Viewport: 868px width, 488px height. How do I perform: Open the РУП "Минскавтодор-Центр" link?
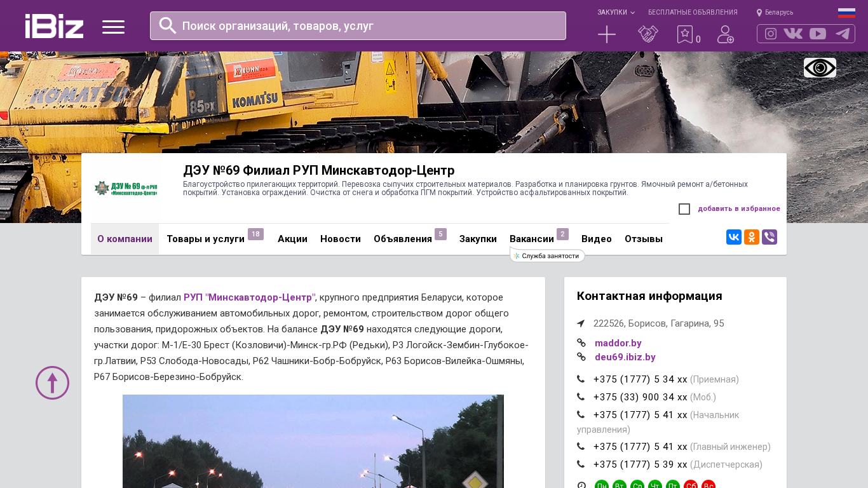[x=249, y=297]
